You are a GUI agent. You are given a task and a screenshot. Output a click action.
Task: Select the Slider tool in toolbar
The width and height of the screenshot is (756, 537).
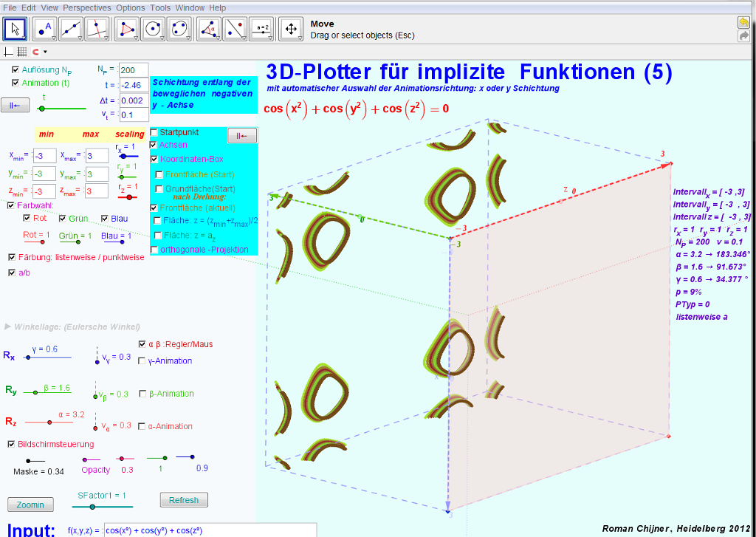tap(261, 29)
